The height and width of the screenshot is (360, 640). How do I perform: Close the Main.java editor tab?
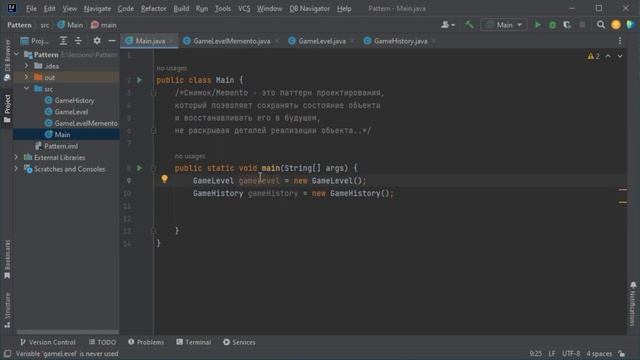pos(171,41)
